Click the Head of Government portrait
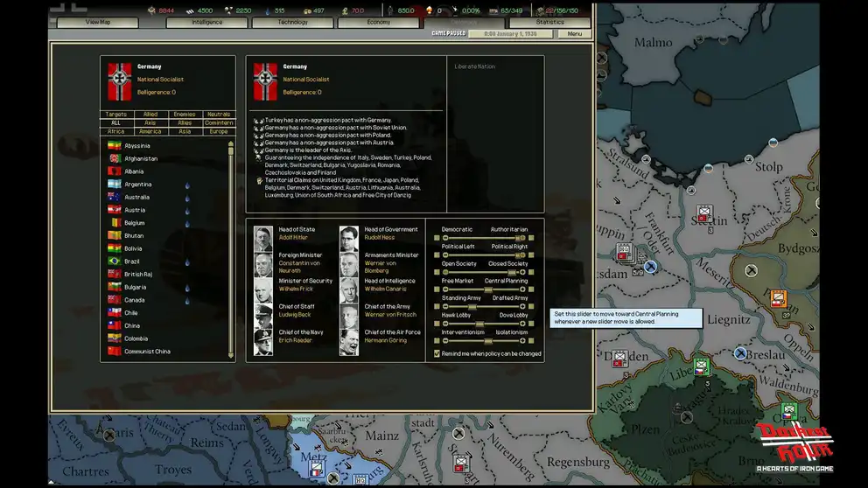 (349, 238)
